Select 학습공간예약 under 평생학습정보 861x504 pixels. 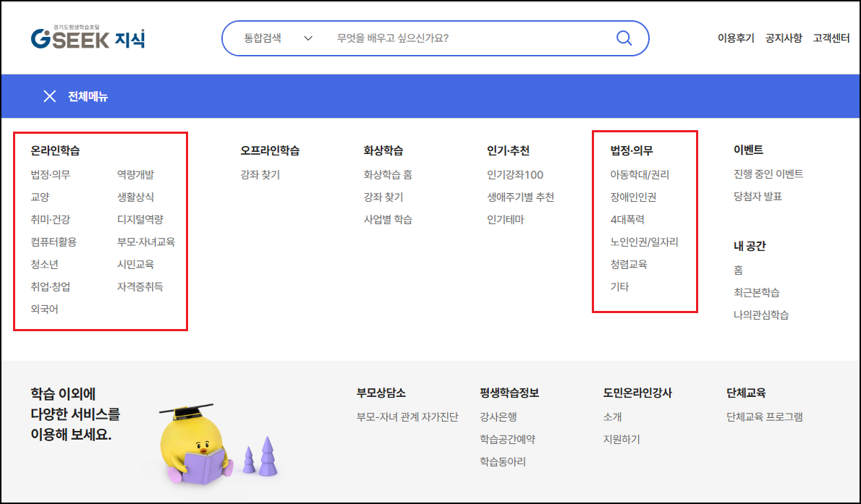(509, 437)
